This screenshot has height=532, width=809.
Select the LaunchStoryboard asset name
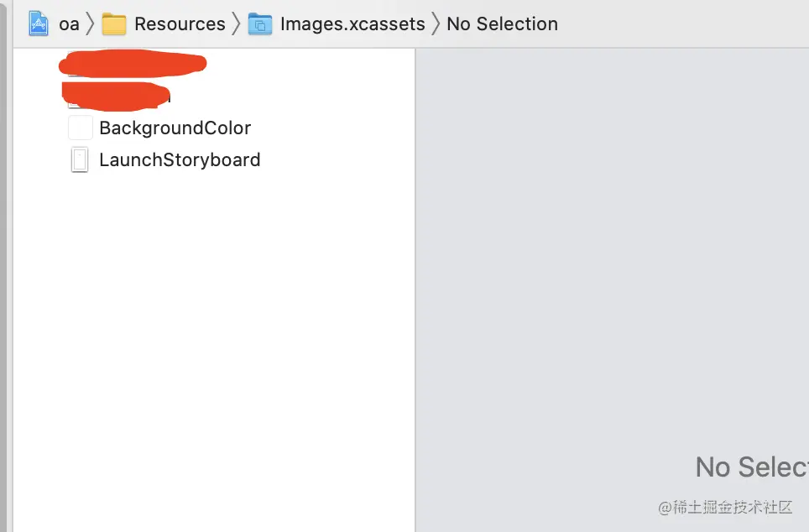coord(180,159)
